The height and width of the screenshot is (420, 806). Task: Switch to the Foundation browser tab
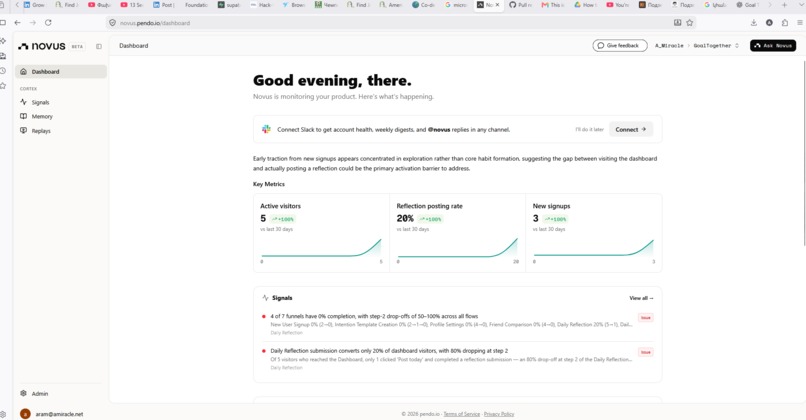pyautogui.click(x=196, y=5)
